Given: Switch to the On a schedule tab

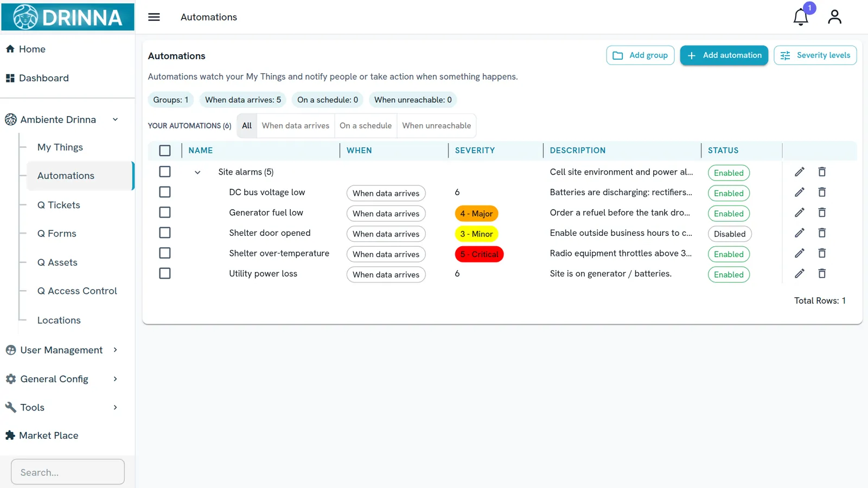Looking at the screenshot, I should [x=366, y=126].
